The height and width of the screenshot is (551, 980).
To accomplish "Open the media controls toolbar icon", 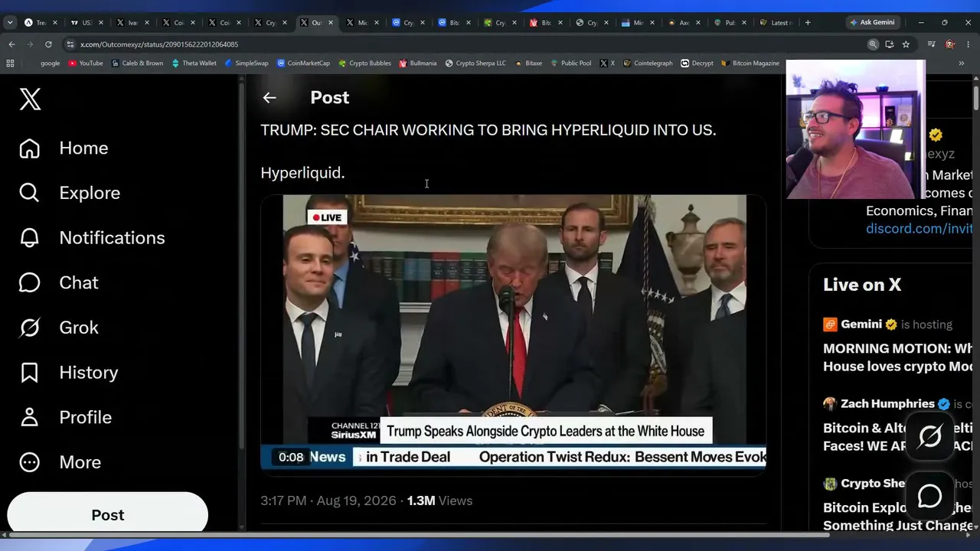I will [932, 44].
